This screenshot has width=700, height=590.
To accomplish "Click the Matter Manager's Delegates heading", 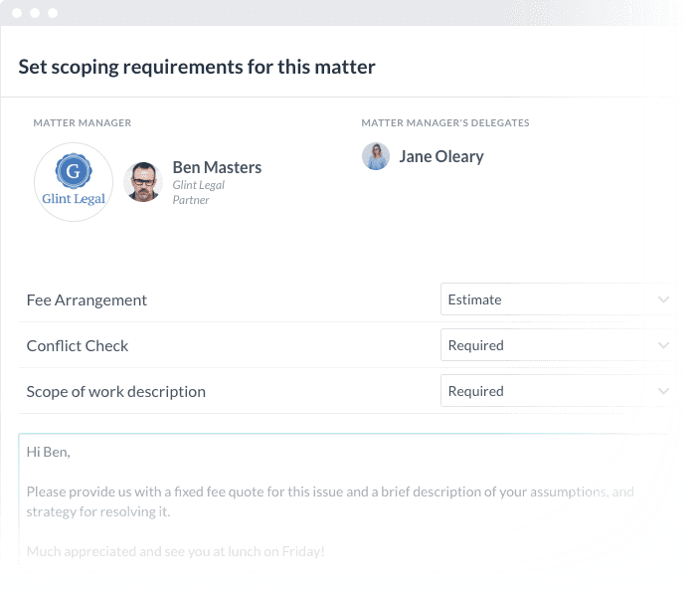I will pyautogui.click(x=445, y=122).
